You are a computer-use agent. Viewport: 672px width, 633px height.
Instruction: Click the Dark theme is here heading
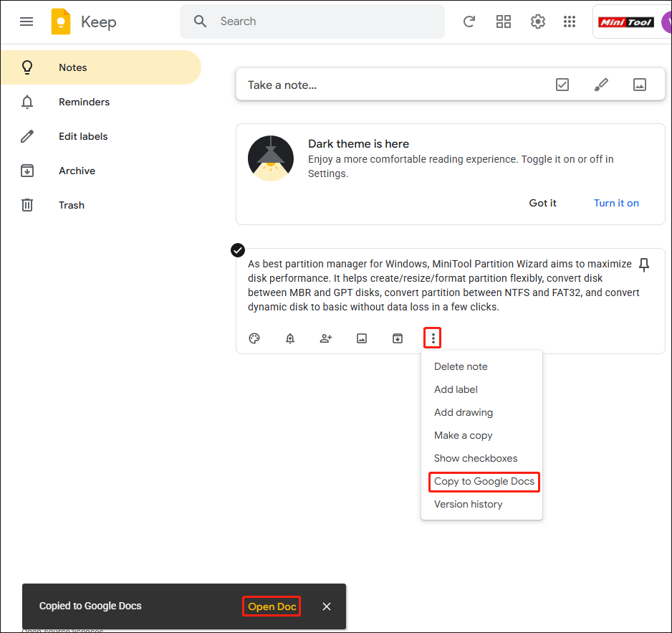click(358, 143)
